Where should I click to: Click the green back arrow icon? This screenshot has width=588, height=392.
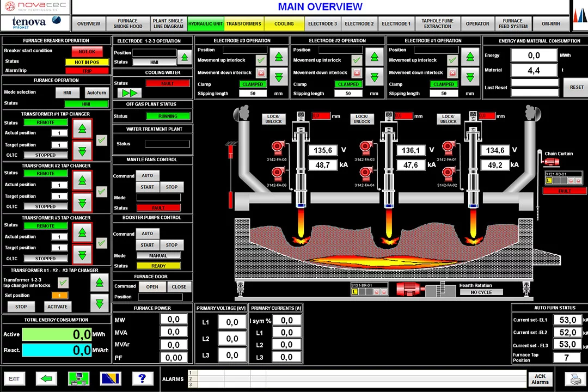[x=46, y=378]
